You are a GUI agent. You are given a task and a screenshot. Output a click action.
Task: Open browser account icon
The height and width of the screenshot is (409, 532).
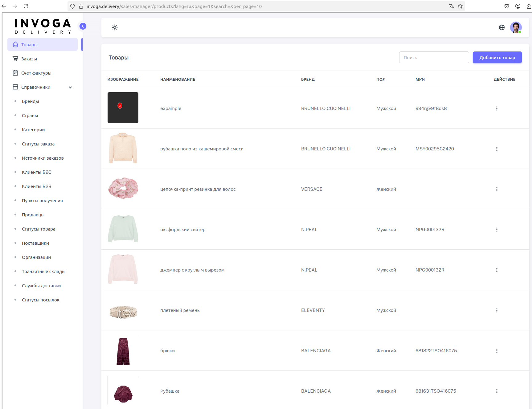(518, 6)
